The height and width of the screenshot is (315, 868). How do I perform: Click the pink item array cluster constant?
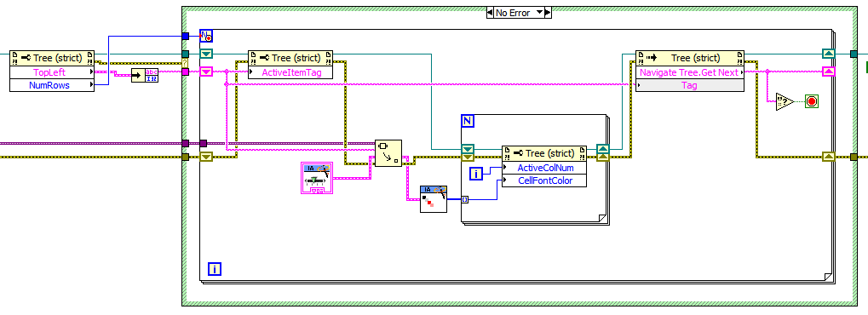(x=316, y=178)
